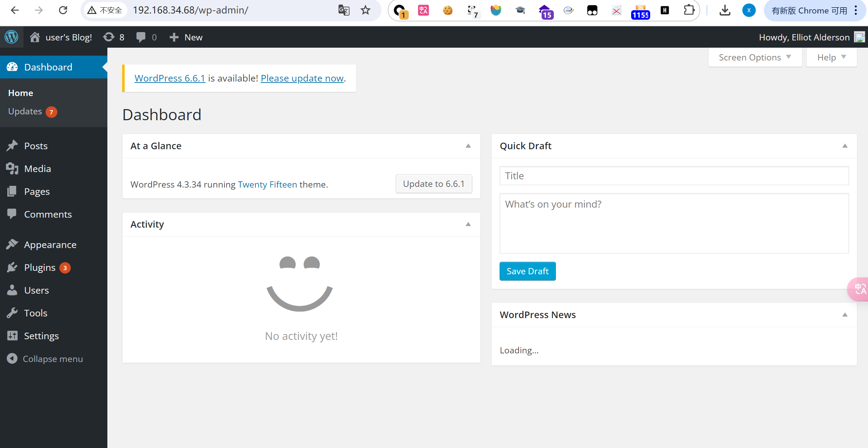
Task: Collapse the At a Glance panel
Action: 468,146
